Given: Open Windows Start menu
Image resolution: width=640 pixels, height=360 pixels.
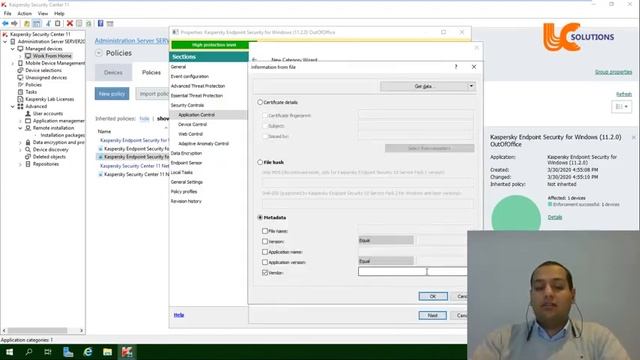Looking at the screenshot, I should click(9, 352).
